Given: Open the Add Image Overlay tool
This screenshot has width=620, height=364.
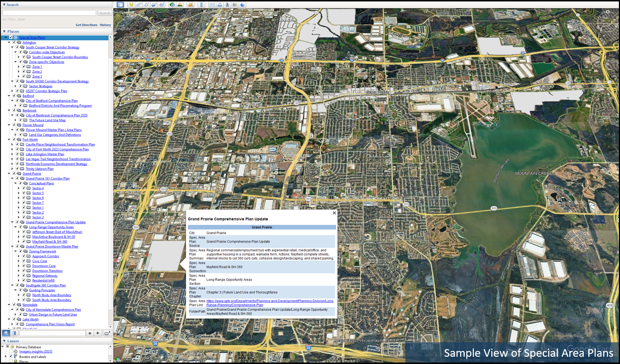Looking at the screenshot, I should [154, 5].
